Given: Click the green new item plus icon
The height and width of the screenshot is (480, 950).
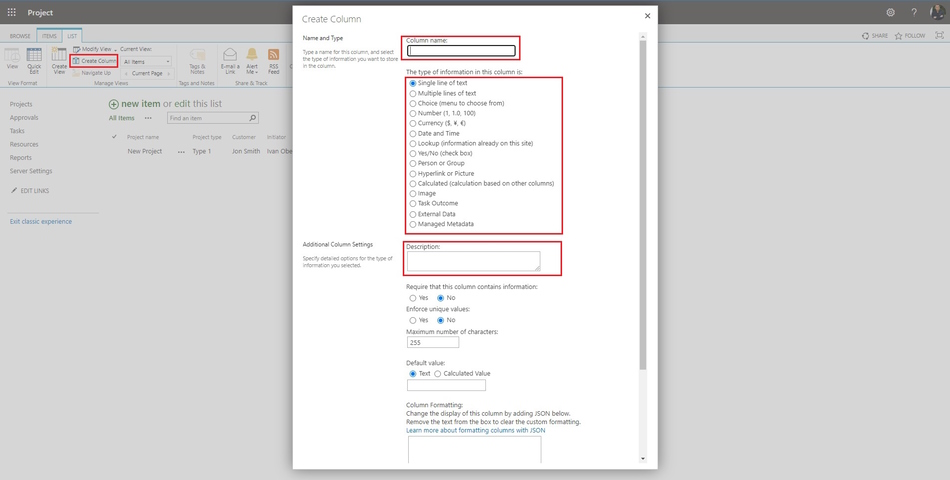Looking at the screenshot, I should click(113, 104).
